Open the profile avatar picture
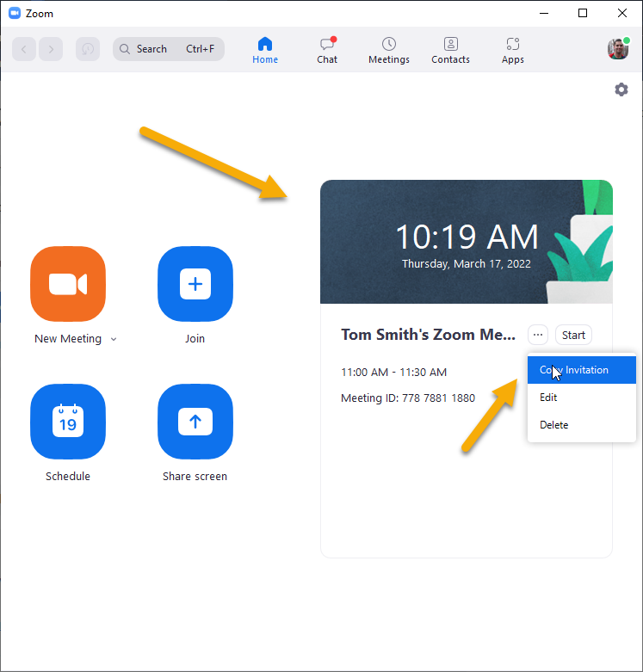This screenshot has width=643, height=672. pyautogui.click(x=618, y=48)
